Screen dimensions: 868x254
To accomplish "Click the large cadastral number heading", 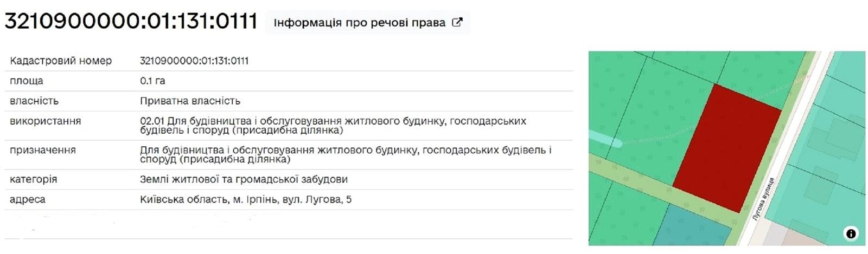I will [x=131, y=21].
